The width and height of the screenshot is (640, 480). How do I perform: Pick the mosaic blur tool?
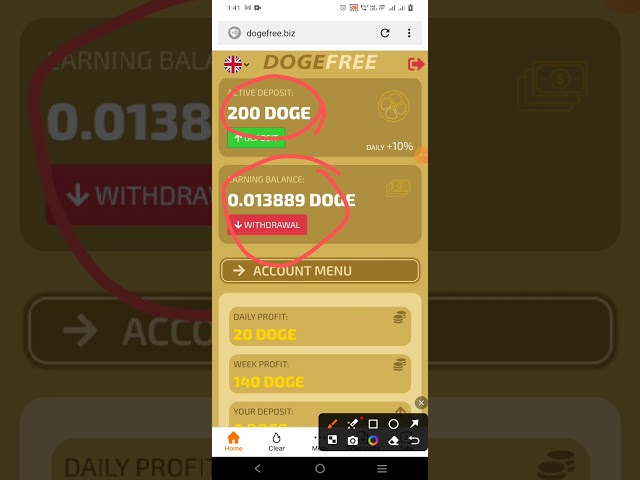click(x=332, y=440)
